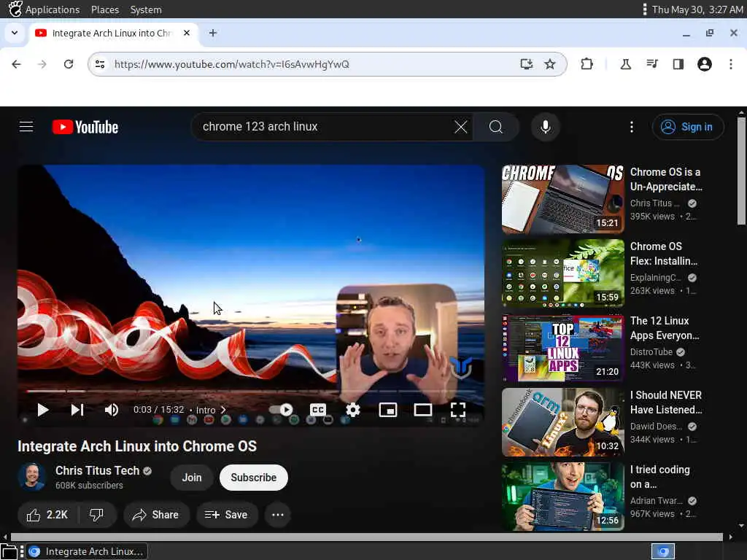This screenshot has height=560, width=747.
Task: Click 'Integrate Arch Linux...' taskbar entry
Action: point(87,551)
